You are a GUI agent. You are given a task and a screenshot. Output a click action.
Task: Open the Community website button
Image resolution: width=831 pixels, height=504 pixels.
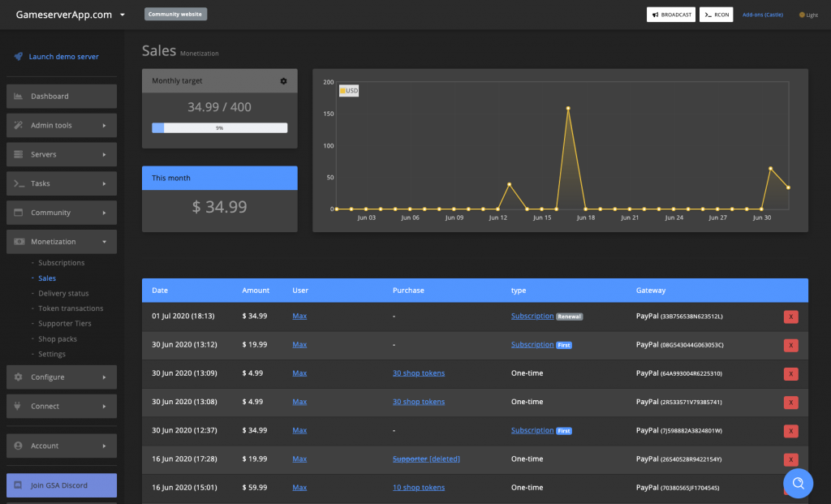(x=175, y=14)
